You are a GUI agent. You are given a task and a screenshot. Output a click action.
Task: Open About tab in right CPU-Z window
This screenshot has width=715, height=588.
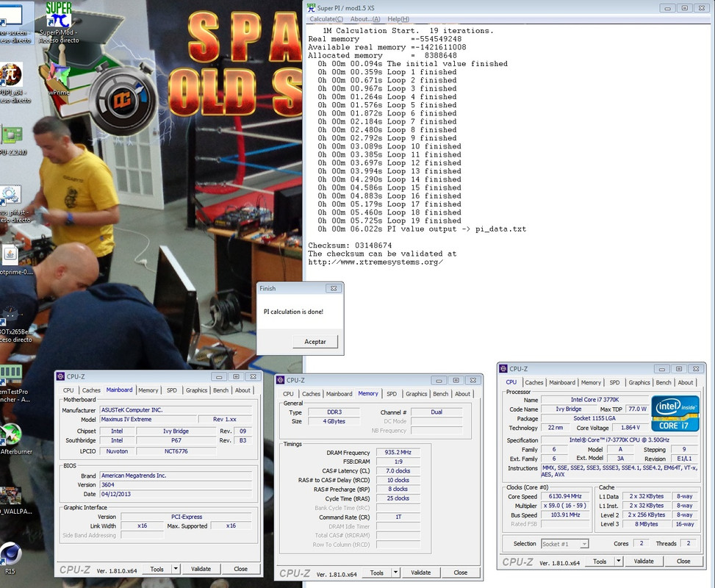click(x=686, y=382)
